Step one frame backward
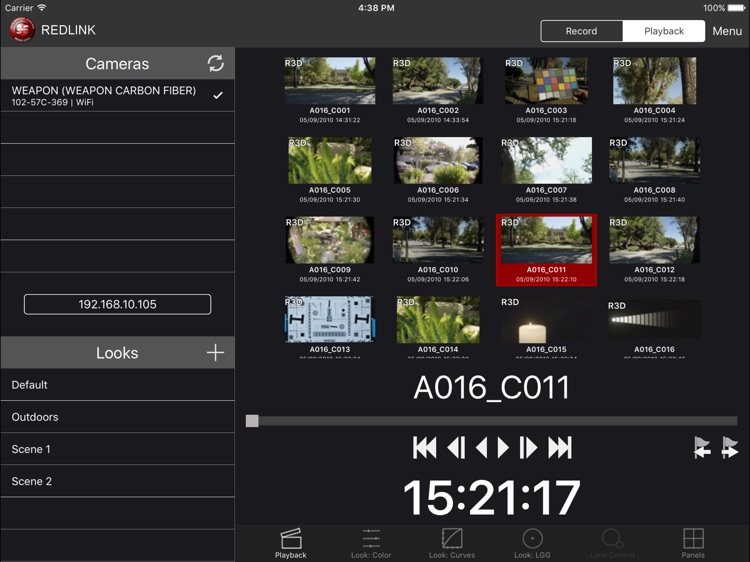750x562 pixels. pos(456,448)
